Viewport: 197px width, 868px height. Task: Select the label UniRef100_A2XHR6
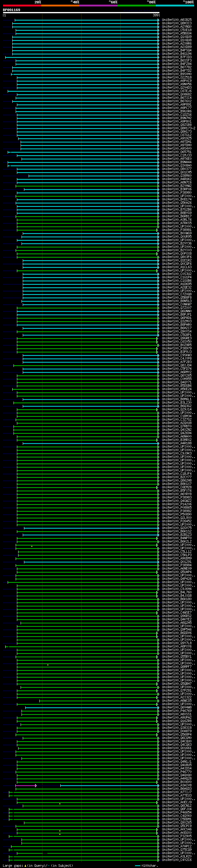pos(177,43)
